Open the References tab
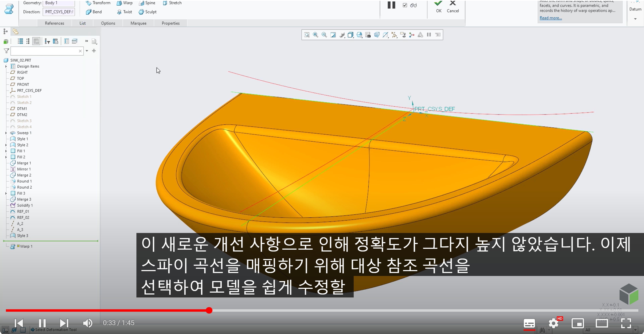Viewport: 644px width, 334px height. 55,23
